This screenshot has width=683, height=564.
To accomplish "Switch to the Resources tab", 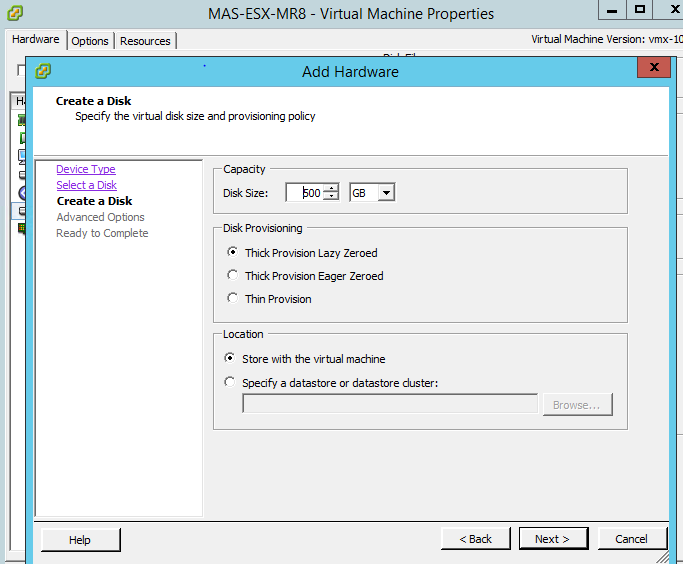I will point(145,41).
